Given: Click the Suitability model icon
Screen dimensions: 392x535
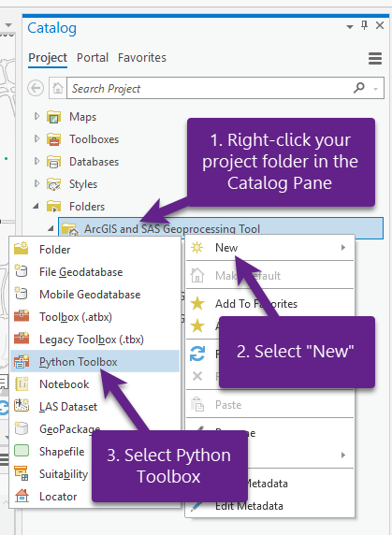Looking at the screenshot, I should 22,473.
